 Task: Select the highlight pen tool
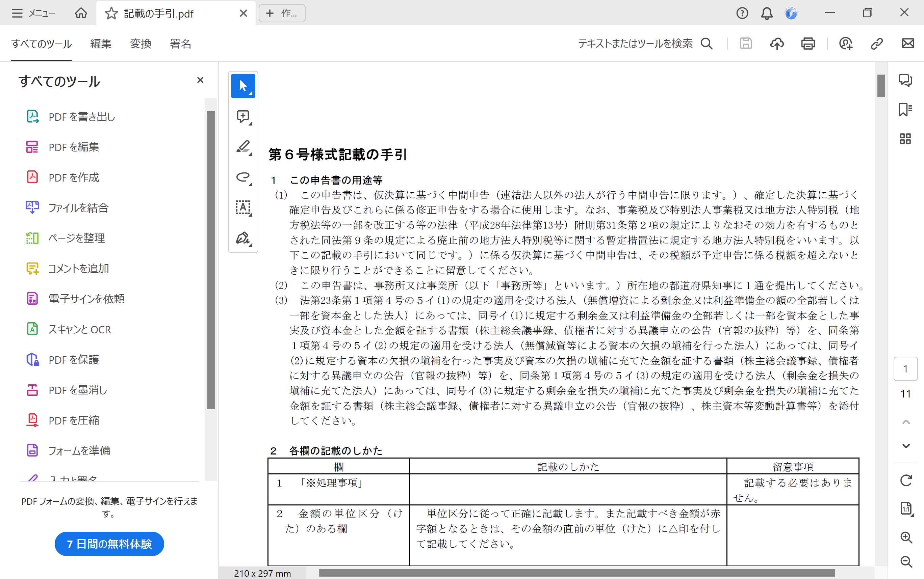point(242,147)
